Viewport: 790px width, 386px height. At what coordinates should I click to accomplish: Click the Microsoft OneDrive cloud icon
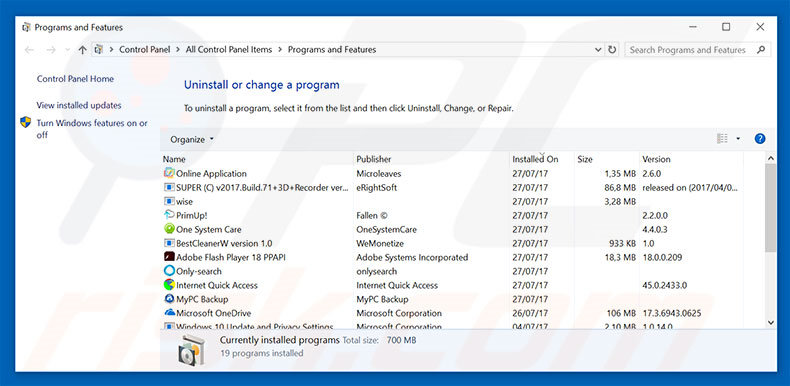(x=169, y=313)
